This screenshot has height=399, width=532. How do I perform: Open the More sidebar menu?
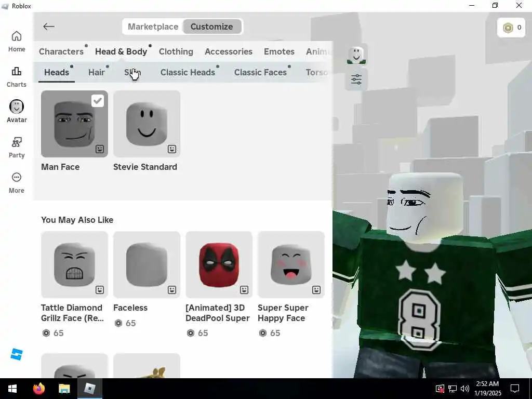(x=17, y=183)
